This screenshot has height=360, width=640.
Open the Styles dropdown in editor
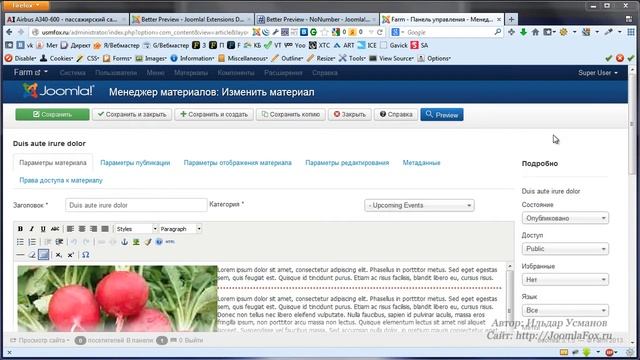(x=136, y=229)
